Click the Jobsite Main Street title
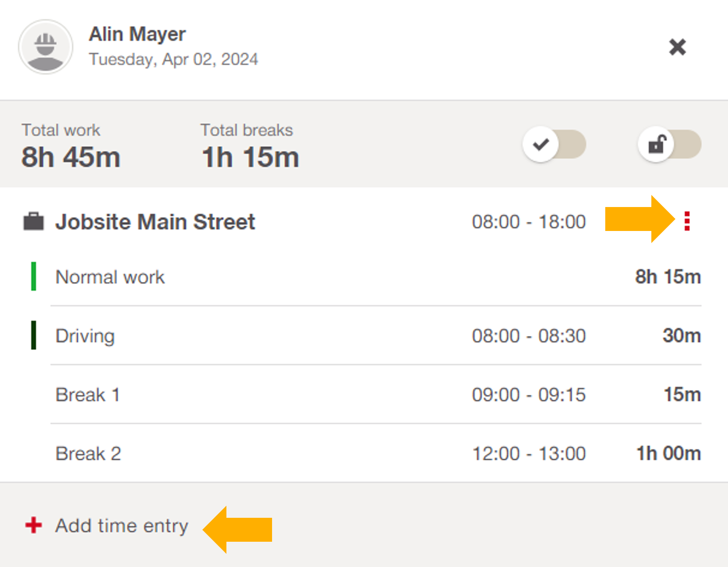 (155, 222)
